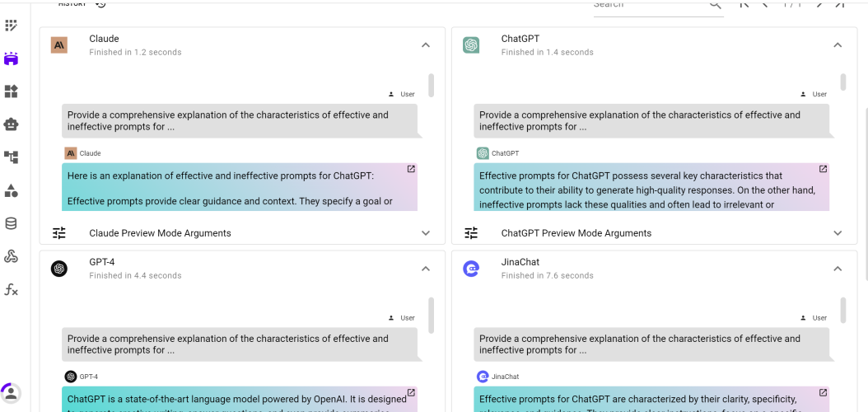
Task: Click the small JinaChat avatar above response
Action: point(483,377)
